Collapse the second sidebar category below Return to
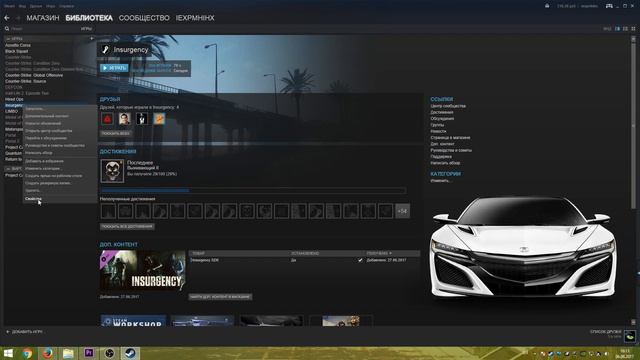This screenshot has height=360, width=640. (x=8, y=169)
